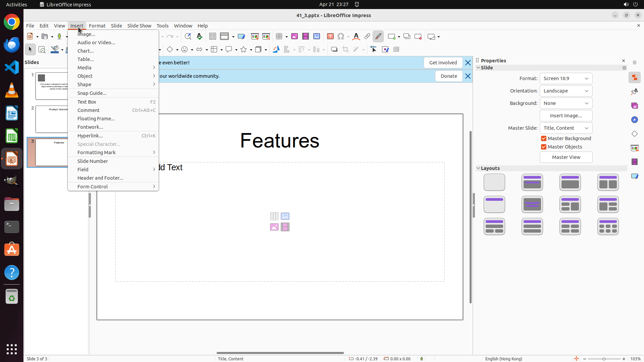The image size is (644, 362).
Task: Collapse the Layouts section expander
Action: [x=478, y=168]
